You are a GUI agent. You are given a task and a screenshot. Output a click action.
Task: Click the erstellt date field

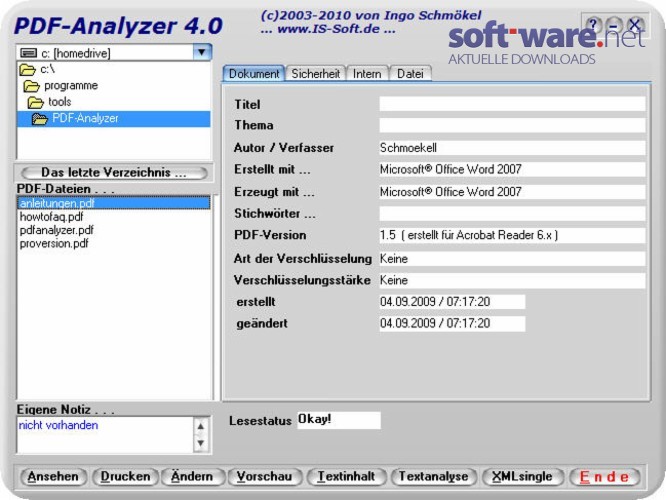click(452, 302)
